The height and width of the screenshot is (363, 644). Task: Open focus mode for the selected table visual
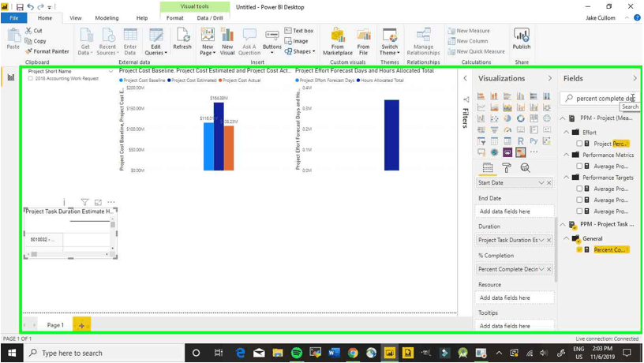98,203
